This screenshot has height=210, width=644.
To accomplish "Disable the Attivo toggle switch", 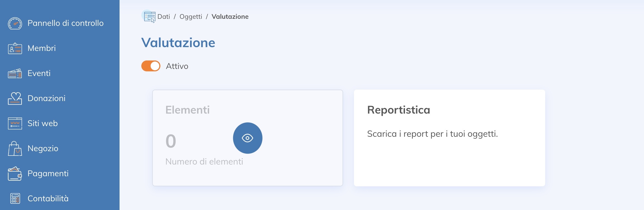I will (x=151, y=66).
